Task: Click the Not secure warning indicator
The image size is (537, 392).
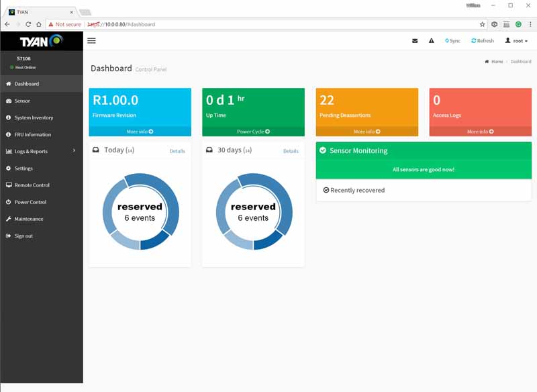Action: 64,24
